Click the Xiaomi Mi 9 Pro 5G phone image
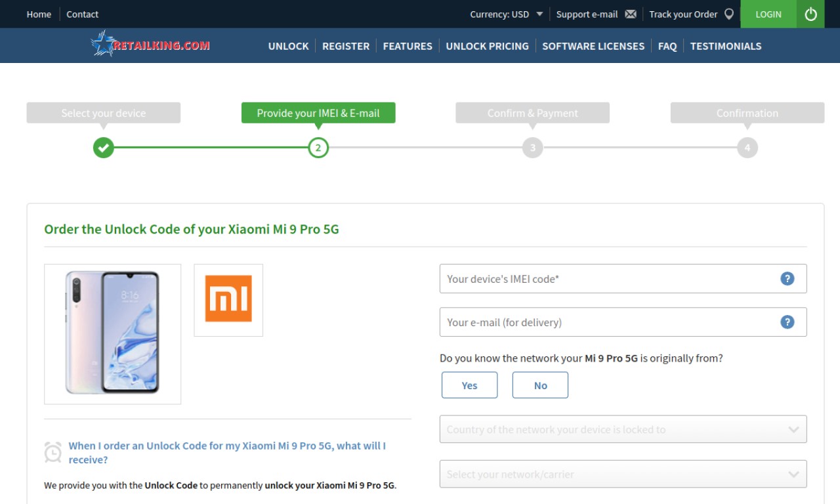The width and height of the screenshot is (840, 504). (x=112, y=333)
